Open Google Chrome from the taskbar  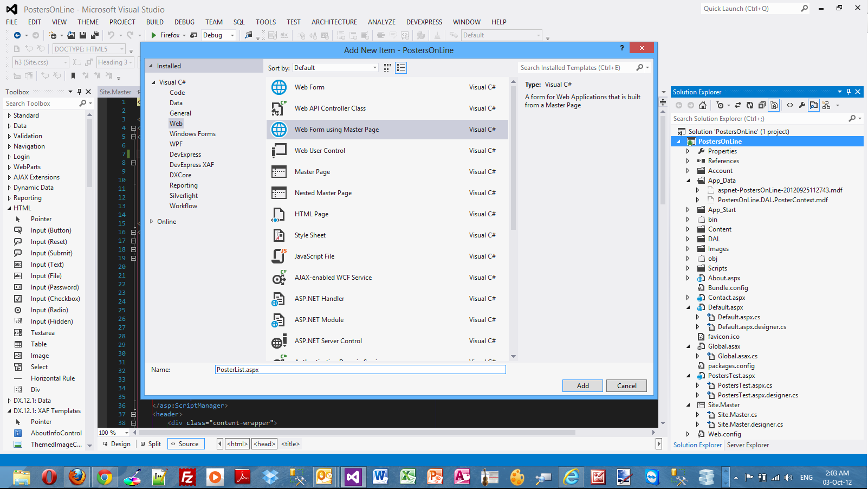[105, 477]
